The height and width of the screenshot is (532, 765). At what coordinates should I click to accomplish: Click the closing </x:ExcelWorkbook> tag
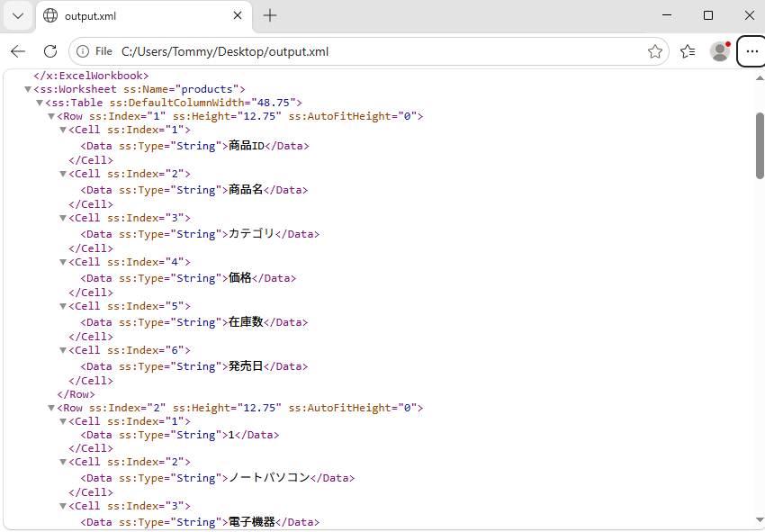point(91,76)
